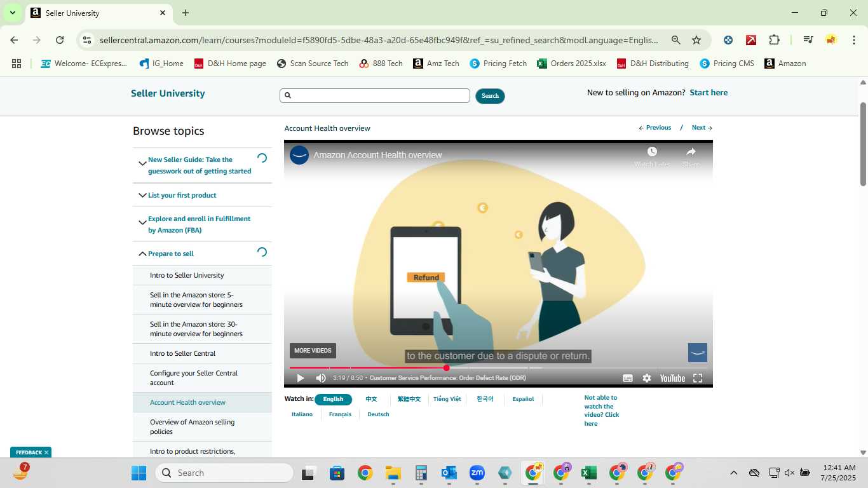Click the Seller University search field

pyautogui.click(x=375, y=95)
